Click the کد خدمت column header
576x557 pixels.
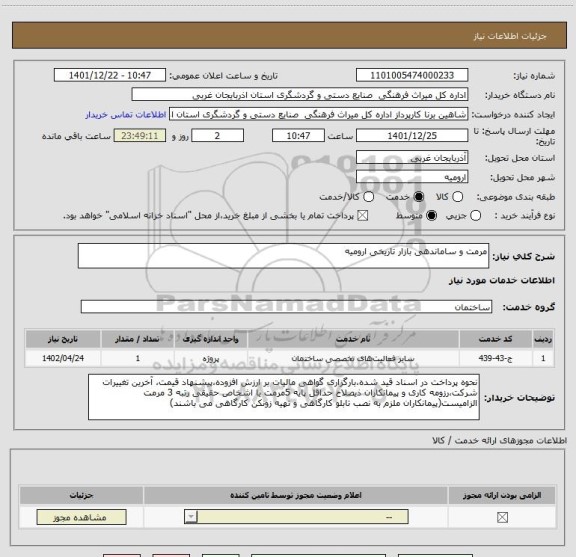pos(496,339)
